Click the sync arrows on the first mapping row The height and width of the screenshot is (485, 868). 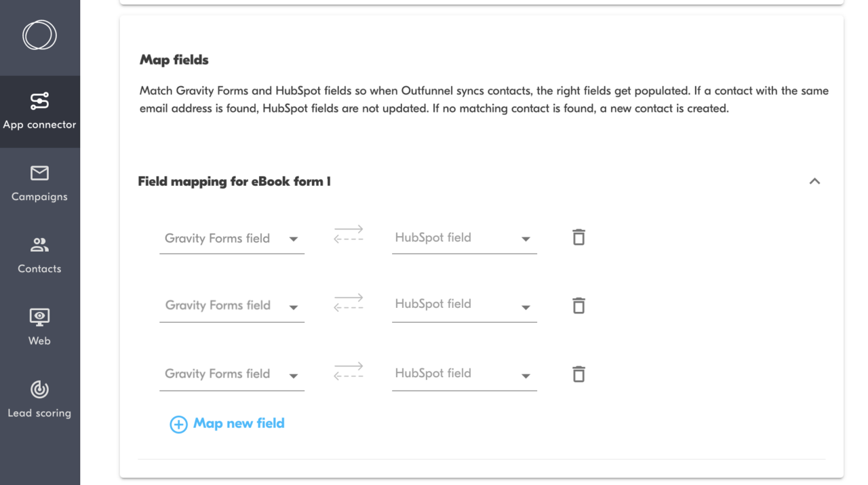348,235
